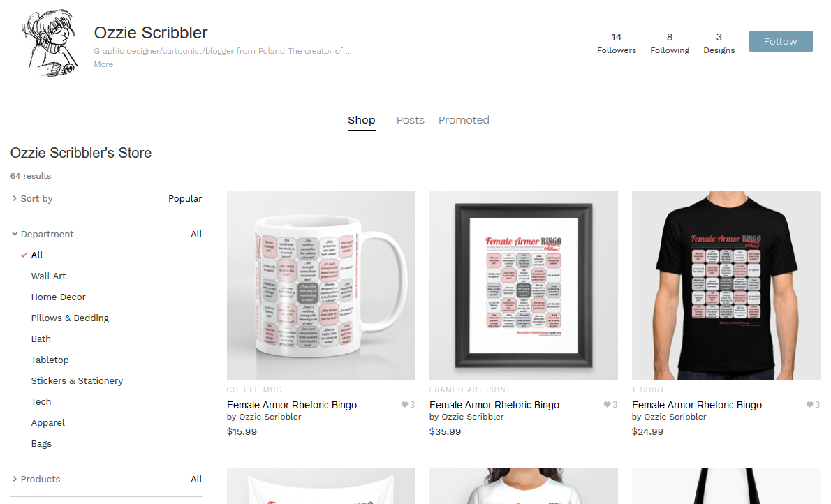Click the heart icon on Framed Art Print
The height and width of the screenshot is (504, 831).
point(607,405)
